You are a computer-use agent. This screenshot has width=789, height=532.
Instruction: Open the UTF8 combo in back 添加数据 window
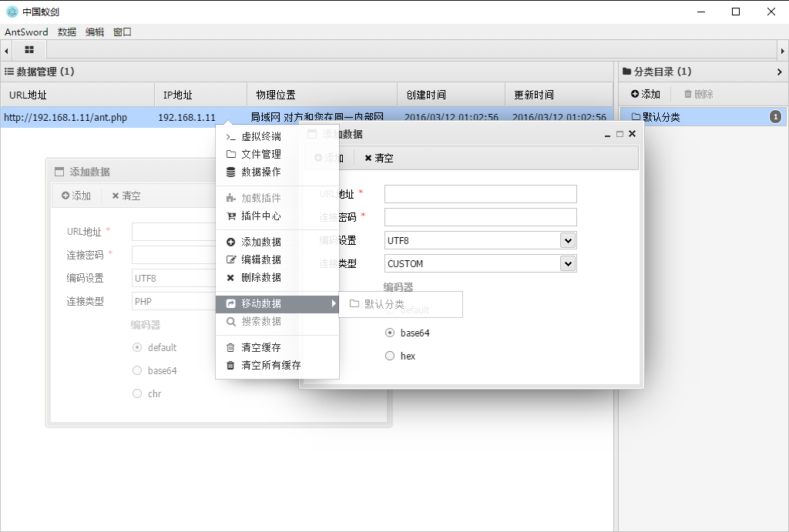click(x=174, y=278)
